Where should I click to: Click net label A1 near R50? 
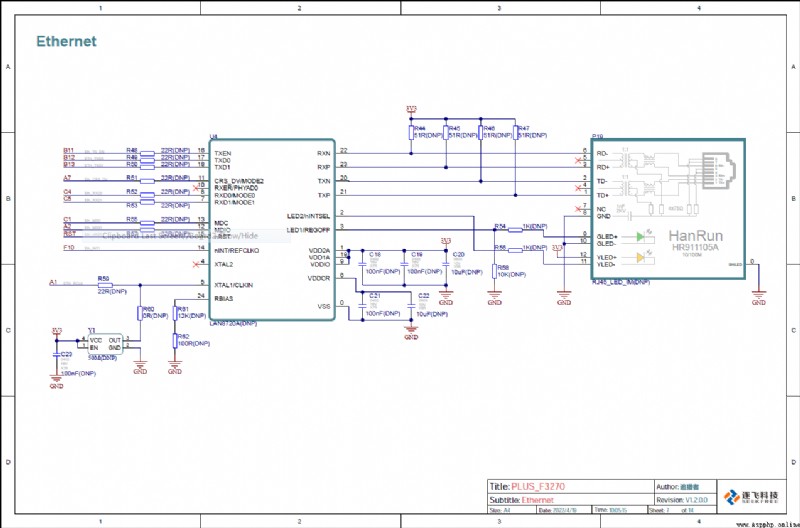53,282
